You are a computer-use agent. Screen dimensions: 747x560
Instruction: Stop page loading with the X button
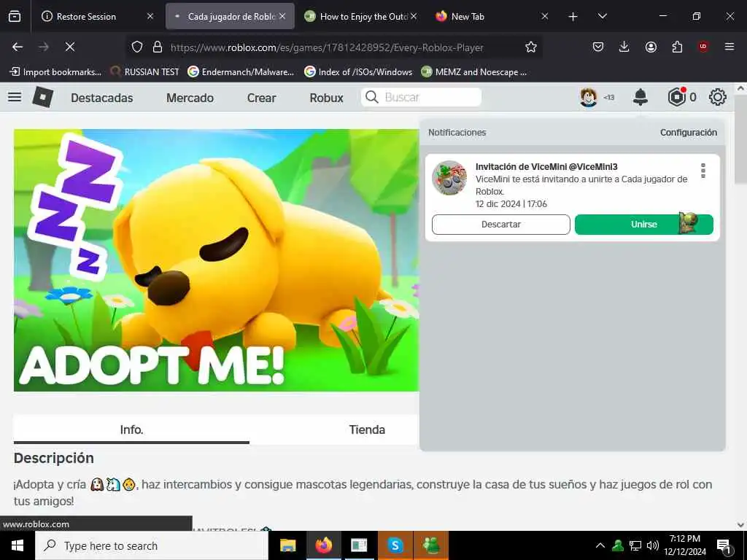(69, 47)
